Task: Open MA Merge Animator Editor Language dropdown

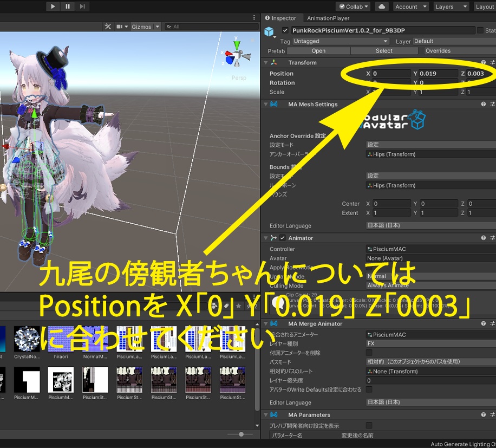Action: [x=431, y=402]
